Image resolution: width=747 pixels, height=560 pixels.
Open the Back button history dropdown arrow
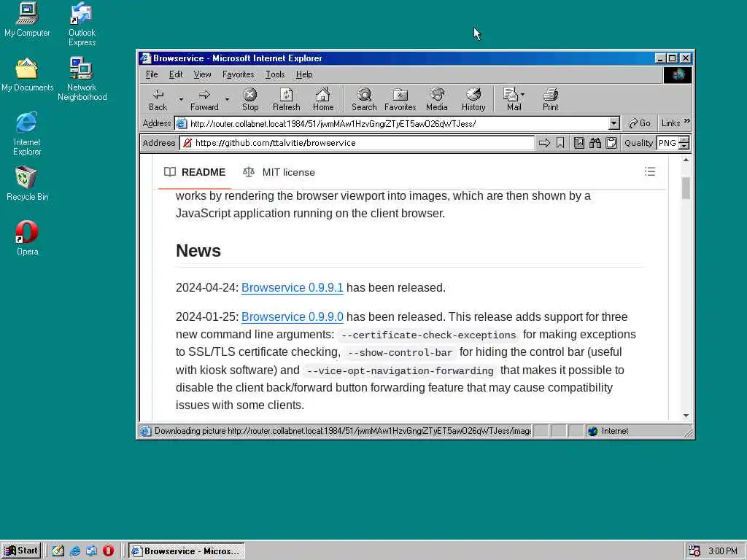[x=181, y=99]
